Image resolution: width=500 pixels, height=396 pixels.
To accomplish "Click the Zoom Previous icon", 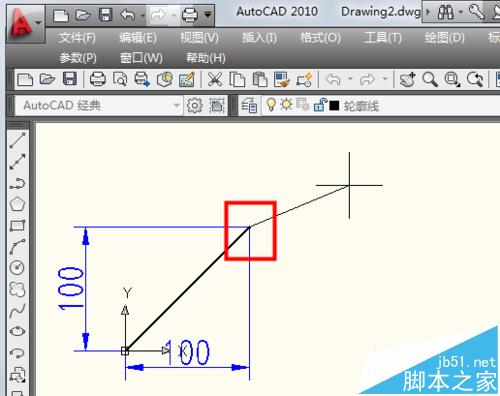I will [475, 80].
